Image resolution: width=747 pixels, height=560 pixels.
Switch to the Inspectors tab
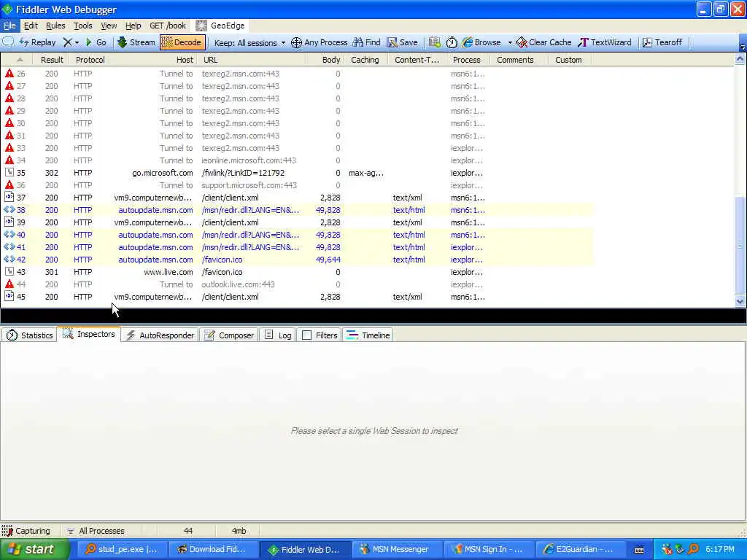click(89, 334)
